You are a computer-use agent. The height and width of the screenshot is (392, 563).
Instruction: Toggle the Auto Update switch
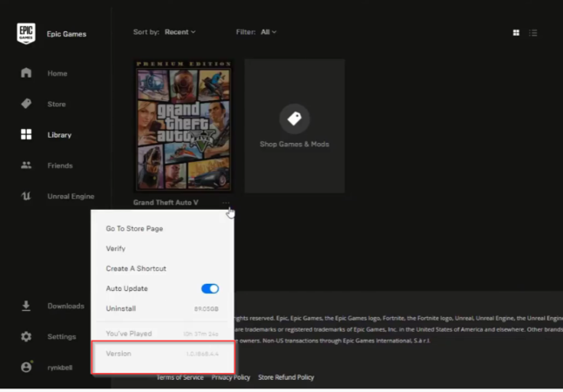[x=209, y=288]
